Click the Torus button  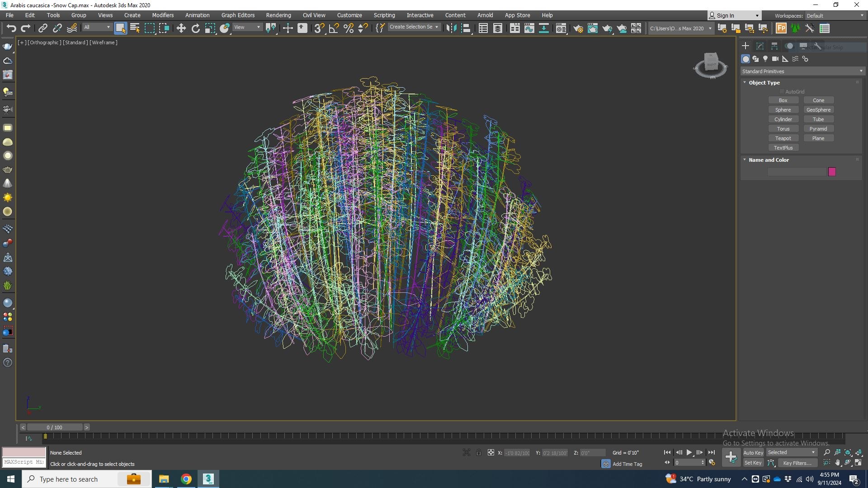[x=783, y=129]
